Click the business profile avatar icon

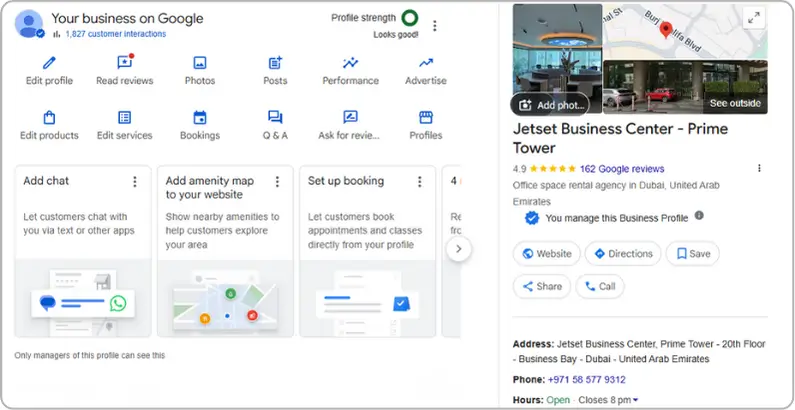(29, 23)
